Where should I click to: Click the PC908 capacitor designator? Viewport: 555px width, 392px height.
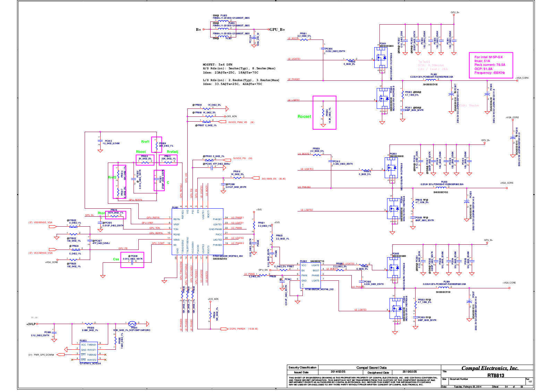point(48,332)
